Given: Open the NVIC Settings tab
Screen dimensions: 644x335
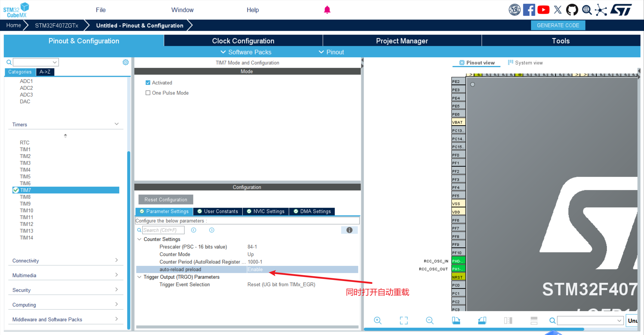Looking at the screenshot, I should click(x=266, y=211).
